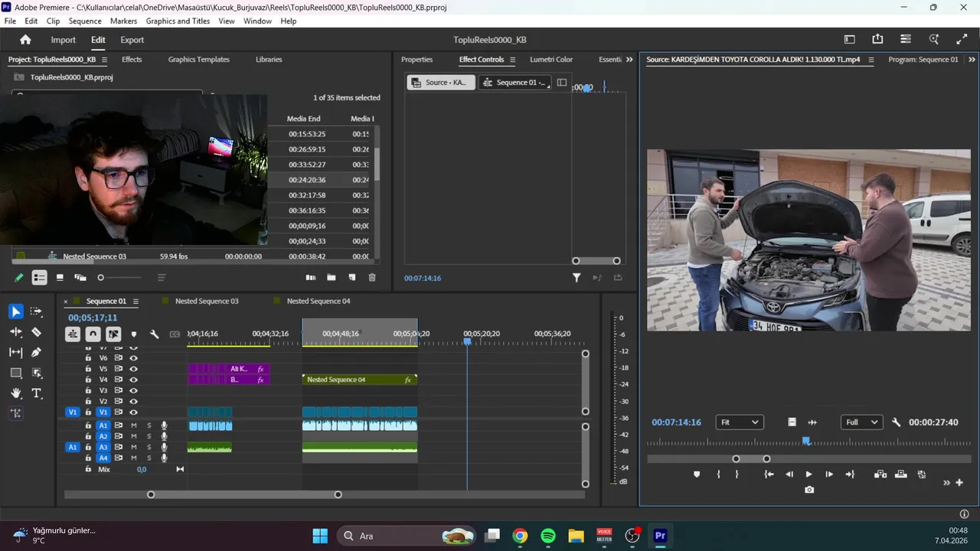Add a marker in the timeline
This screenshot has width=980, height=551.
point(134,334)
